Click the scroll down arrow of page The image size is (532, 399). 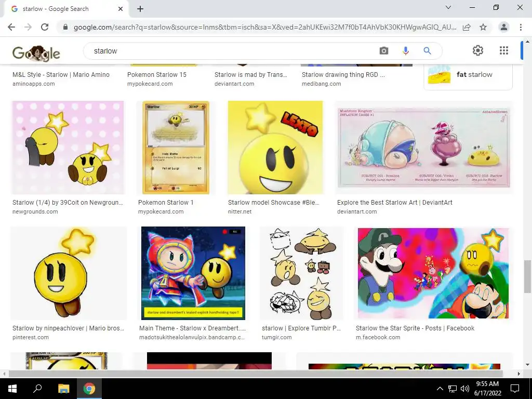[x=527, y=365]
